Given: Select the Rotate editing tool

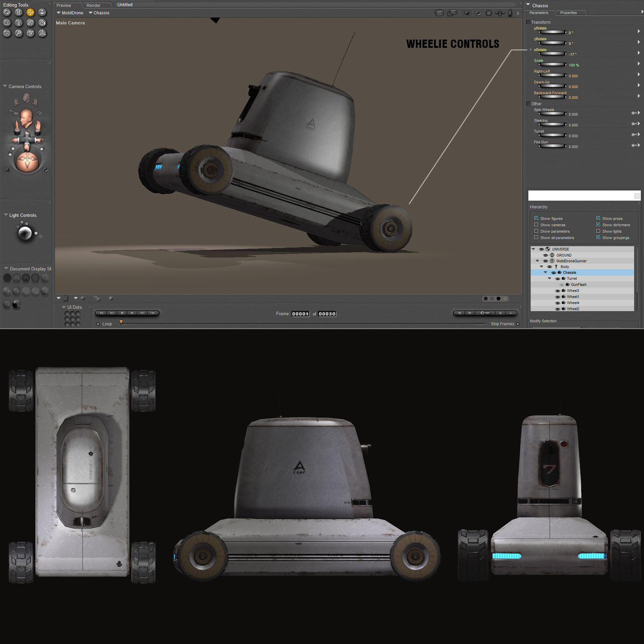Looking at the screenshot, I should [7, 12].
